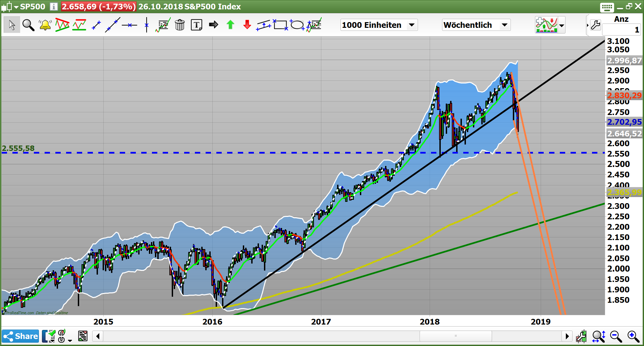Restore down the chart window
Screen dimensions: 644x346
coord(629,6)
